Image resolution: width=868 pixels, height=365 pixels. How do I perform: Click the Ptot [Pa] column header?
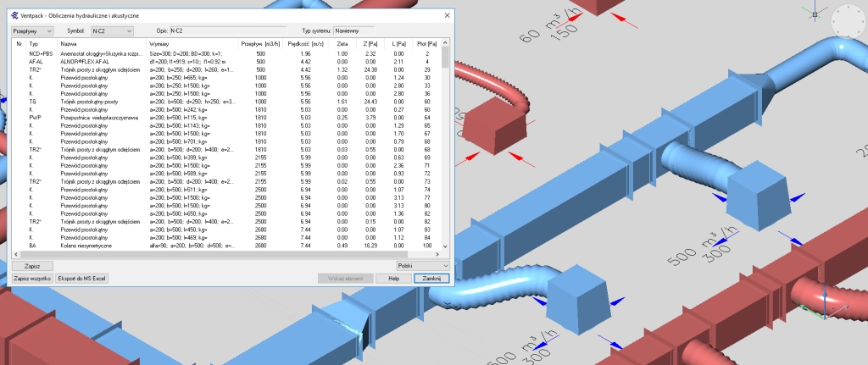click(x=426, y=42)
